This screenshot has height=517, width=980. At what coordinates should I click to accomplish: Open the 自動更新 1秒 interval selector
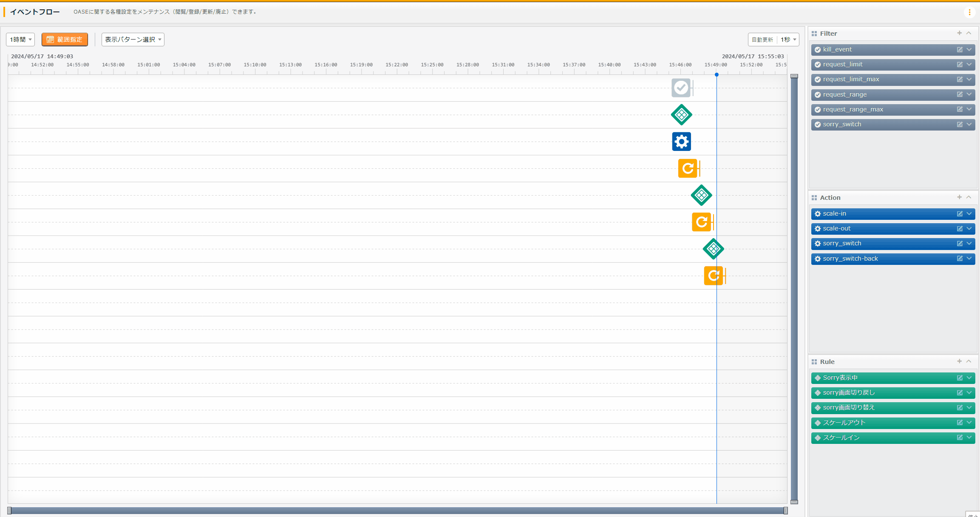(787, 40)
